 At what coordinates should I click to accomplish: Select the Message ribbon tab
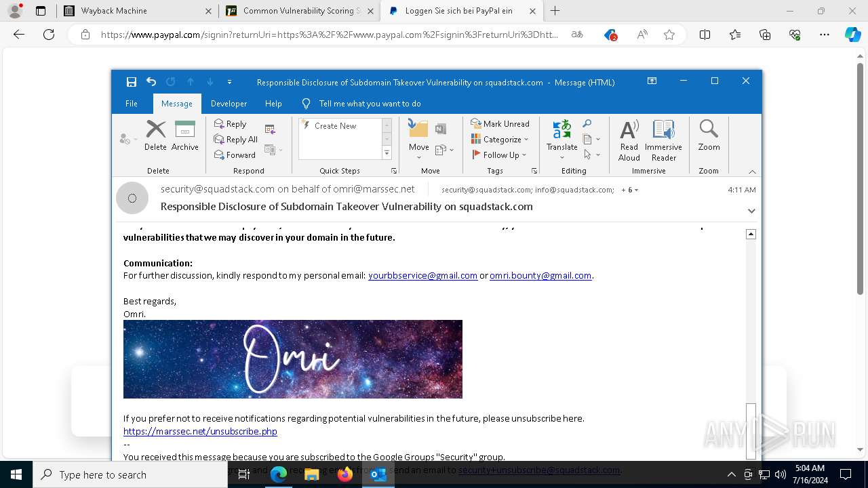[177, 104]
